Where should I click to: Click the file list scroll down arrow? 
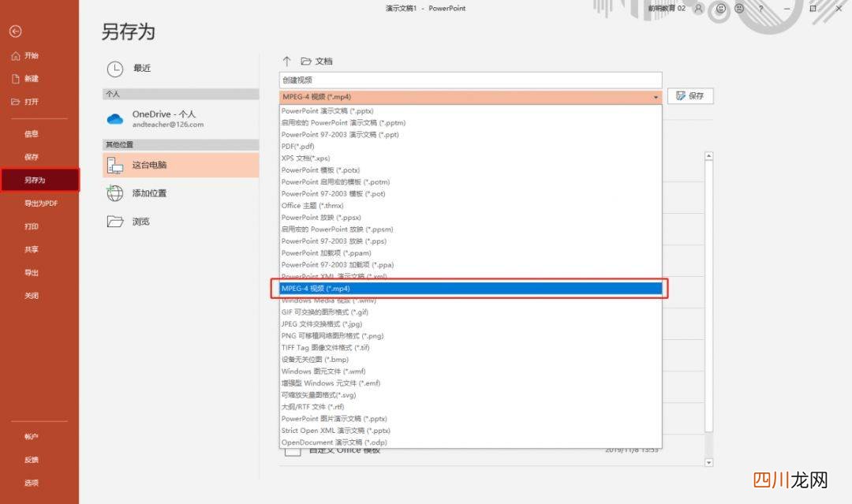point(708,463)
